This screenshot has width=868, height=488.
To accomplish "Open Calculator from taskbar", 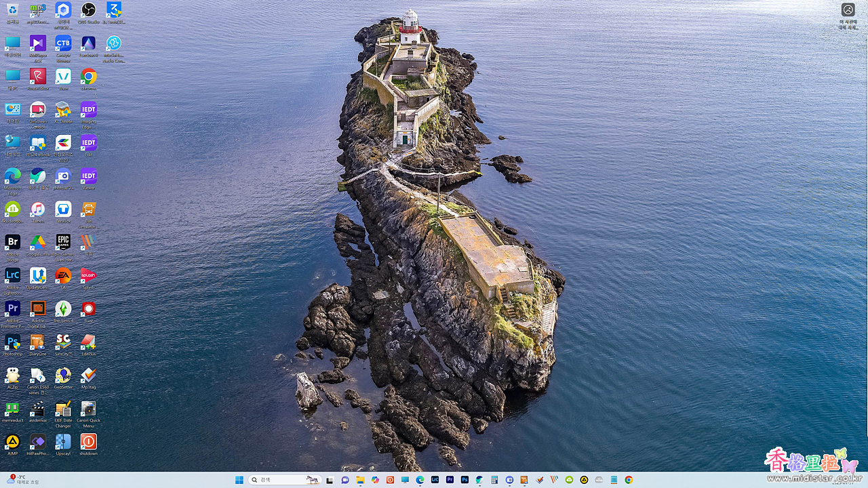I will [x=494, y=480].
